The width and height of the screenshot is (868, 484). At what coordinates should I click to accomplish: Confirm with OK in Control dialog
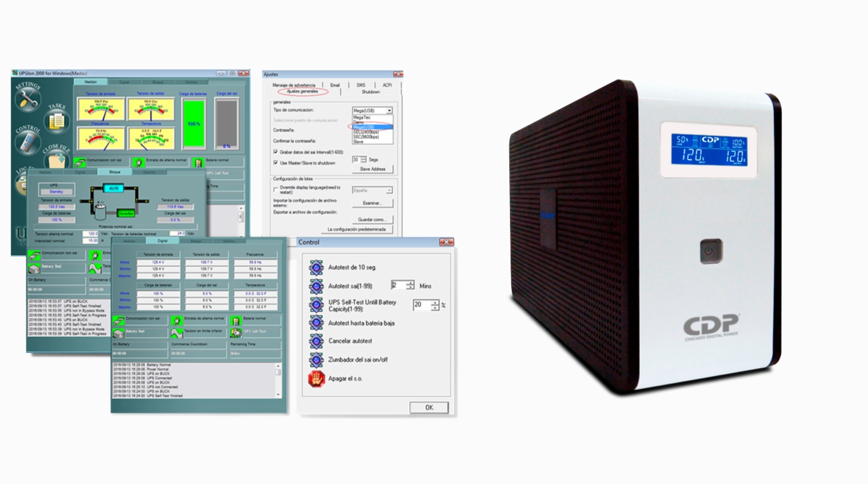pos(429,408)
